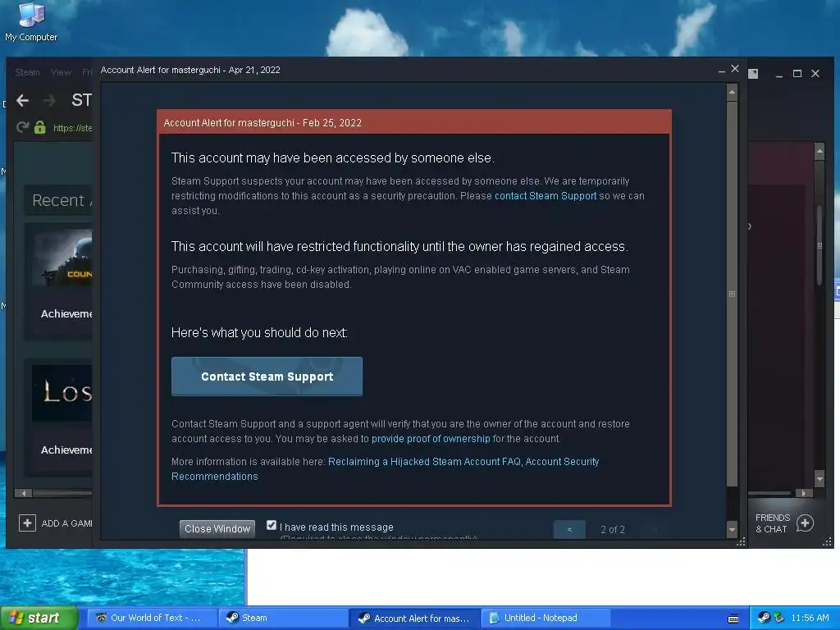The height and width of the screenshot is (630, 840).
Task: Open My Computer desktop icon
Action: tap(30, 21)
